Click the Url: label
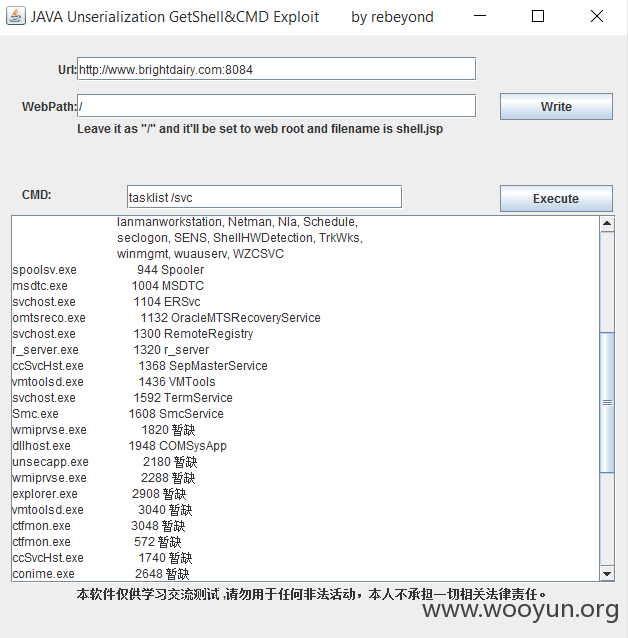 click(67, 70)
